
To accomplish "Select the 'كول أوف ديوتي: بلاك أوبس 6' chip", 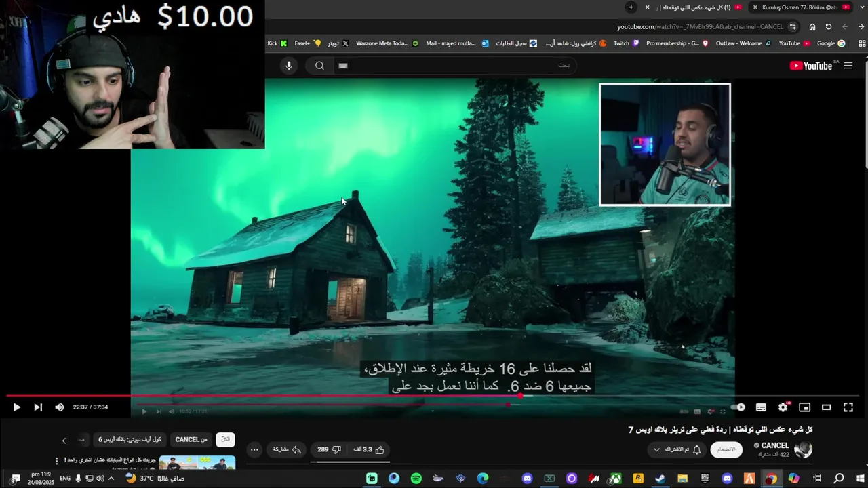I will 130,439.
